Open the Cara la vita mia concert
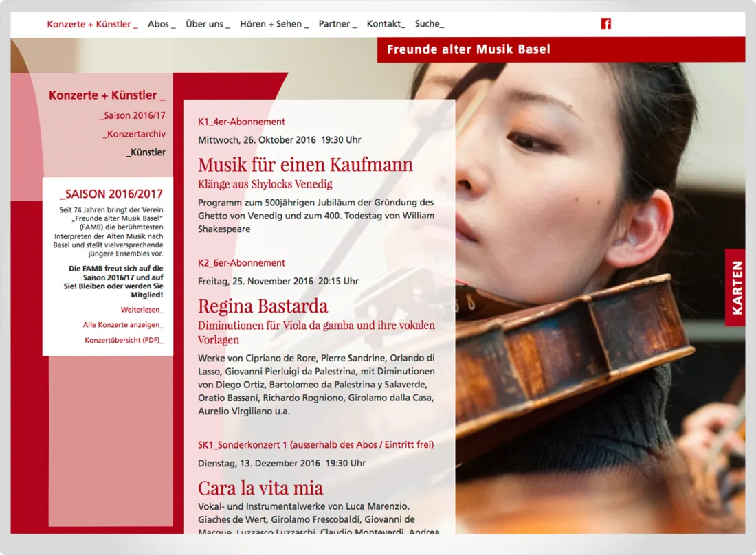This screenshot has height=555, width=756. coord(260,488)
